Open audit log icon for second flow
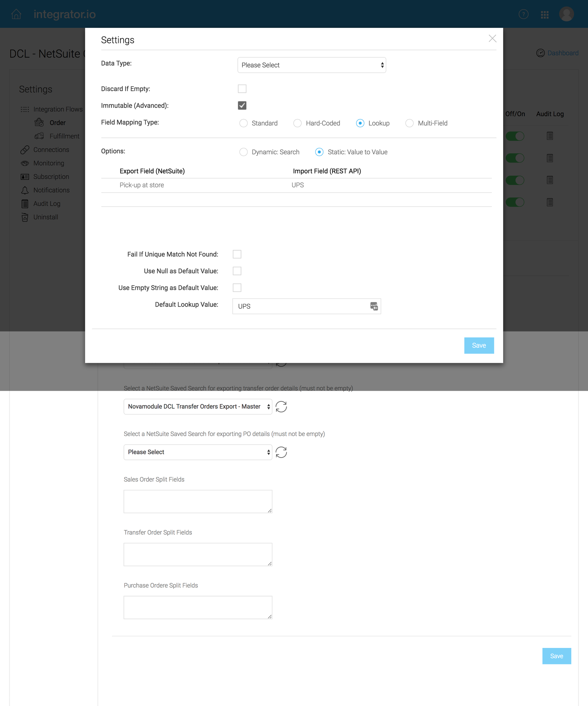The height and width of the screenshot is (706, 588). 550,158
